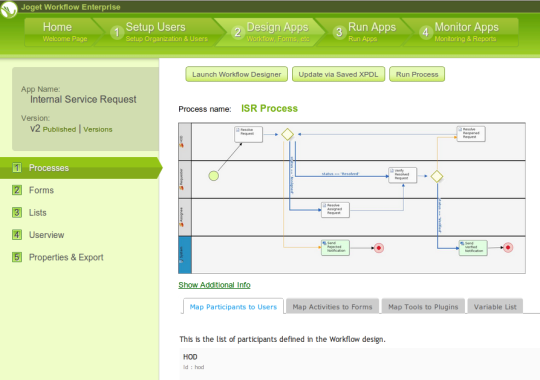540x380 pixels.
Task: Click the status == 'Resolved' transition label
Action: pyautogui.click(x=340, y=174)
